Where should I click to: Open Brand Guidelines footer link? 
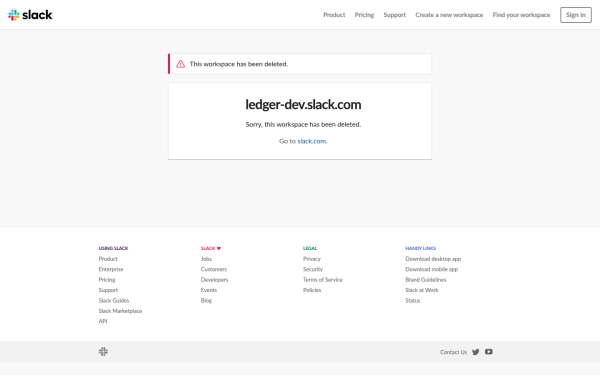pos(426,280)
